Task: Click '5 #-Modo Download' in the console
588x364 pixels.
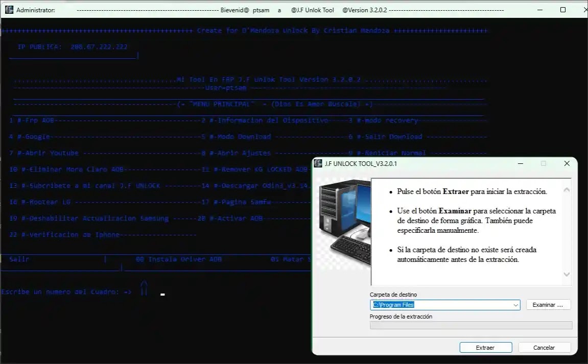Action: 236,137
